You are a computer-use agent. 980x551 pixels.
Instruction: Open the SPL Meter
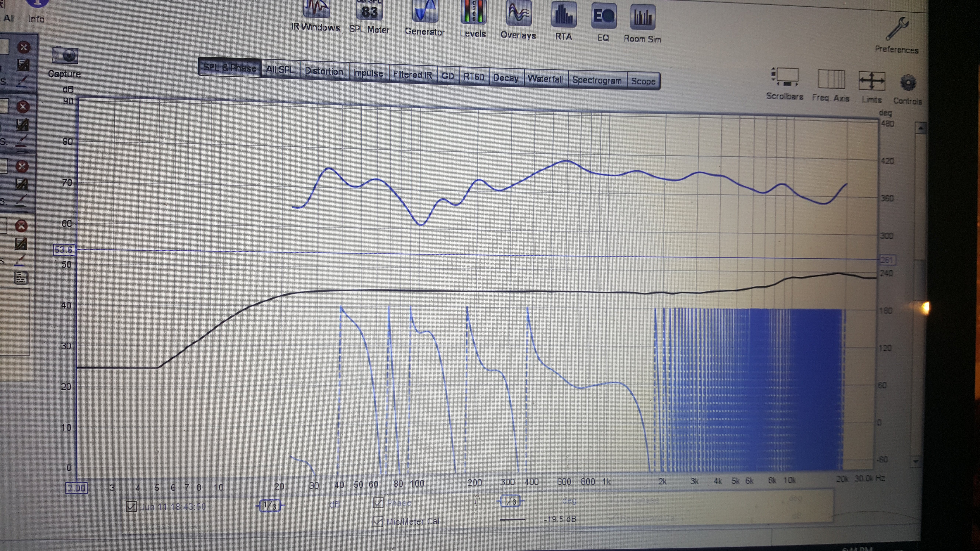(369, 17)
